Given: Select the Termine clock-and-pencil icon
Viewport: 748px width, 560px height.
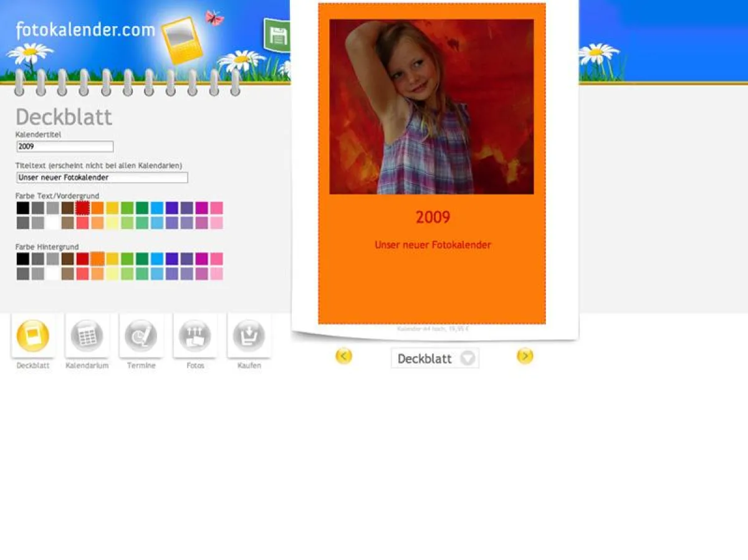Looking at the screenshot, I should pyautogui.click(x=141, y=335).
